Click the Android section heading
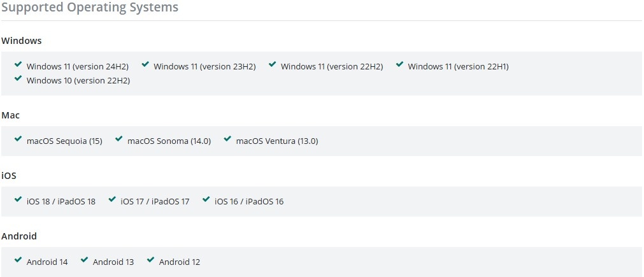644x277 pixels. (19, 236)
